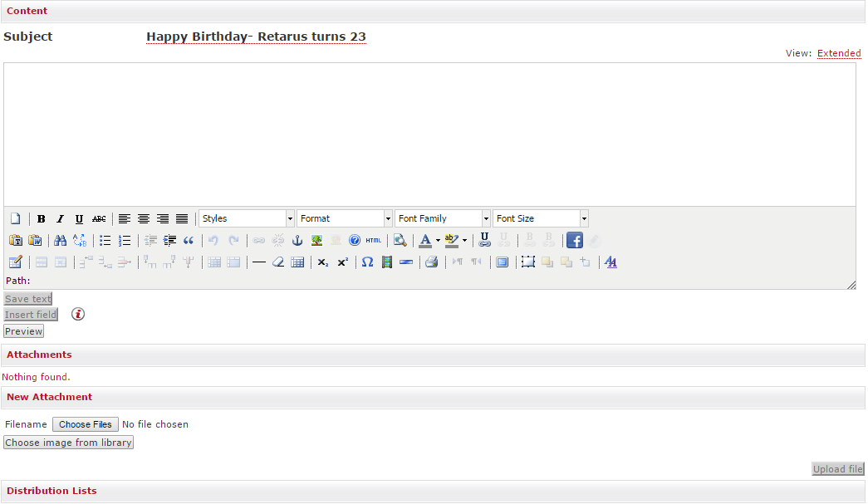Expand the Font Family dropdown
Viewport: 868px width, 504px height.
[442, 219]
